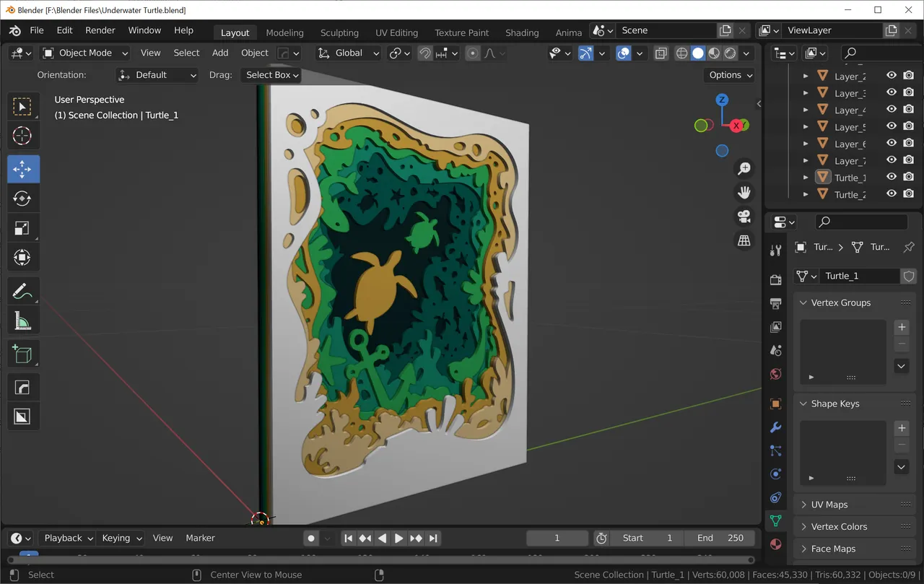Switch perspective/orthographic with grid gizmo
The height and width of the screenshot is (584, 924).
pos(744,240)
